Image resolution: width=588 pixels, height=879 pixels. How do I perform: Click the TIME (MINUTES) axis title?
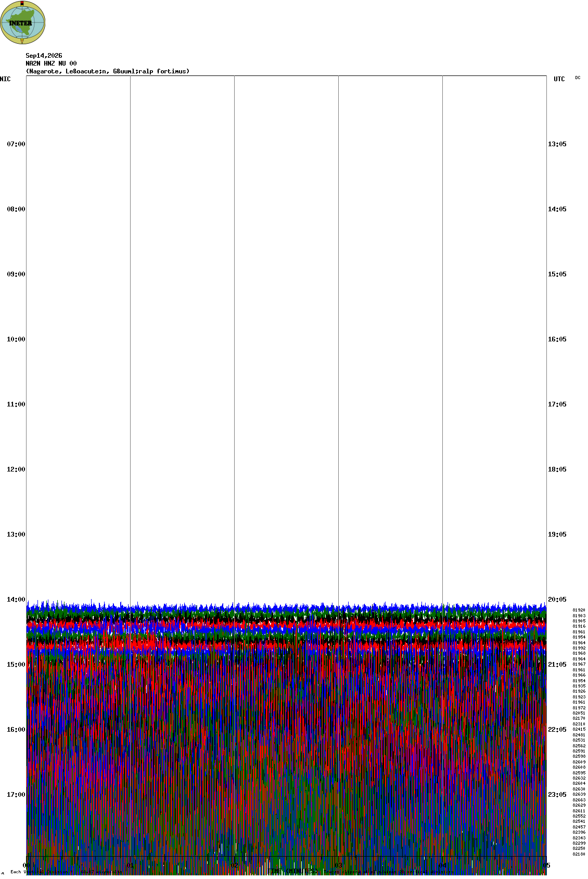(x=292, y=871)
